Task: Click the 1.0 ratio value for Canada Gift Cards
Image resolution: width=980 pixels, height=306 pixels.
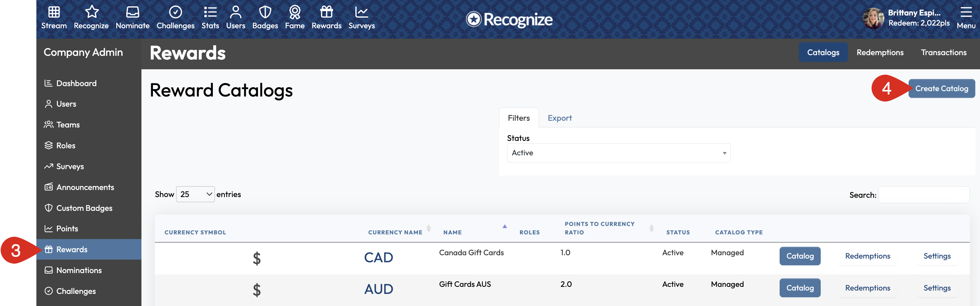Action: (565, 253)
